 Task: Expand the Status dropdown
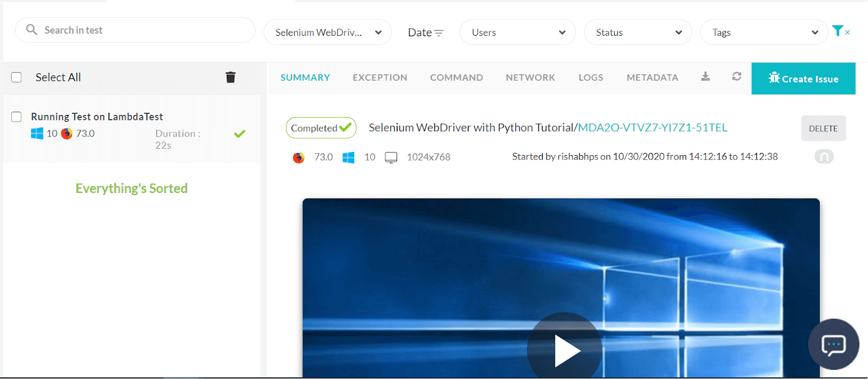pos(638,33)
